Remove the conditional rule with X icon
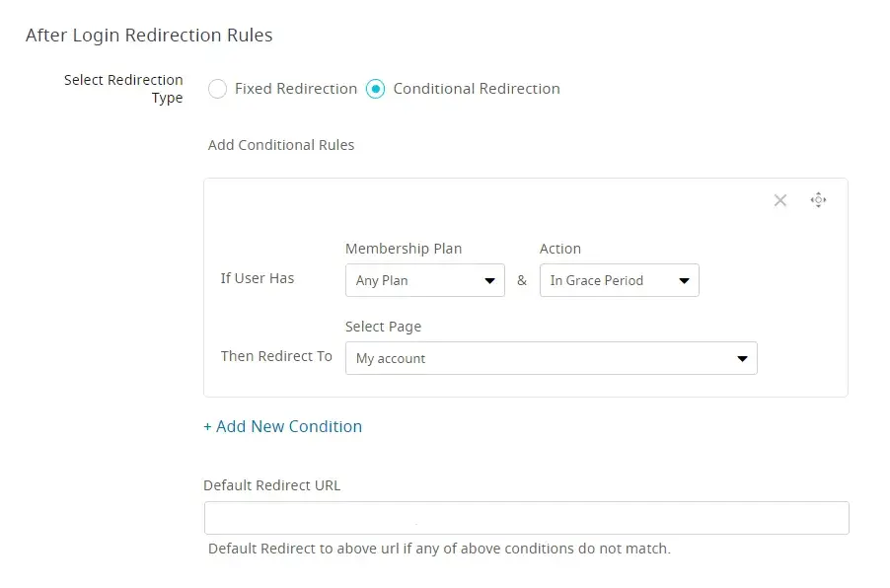Screen dimensions: 890x588 pos(780,200)
